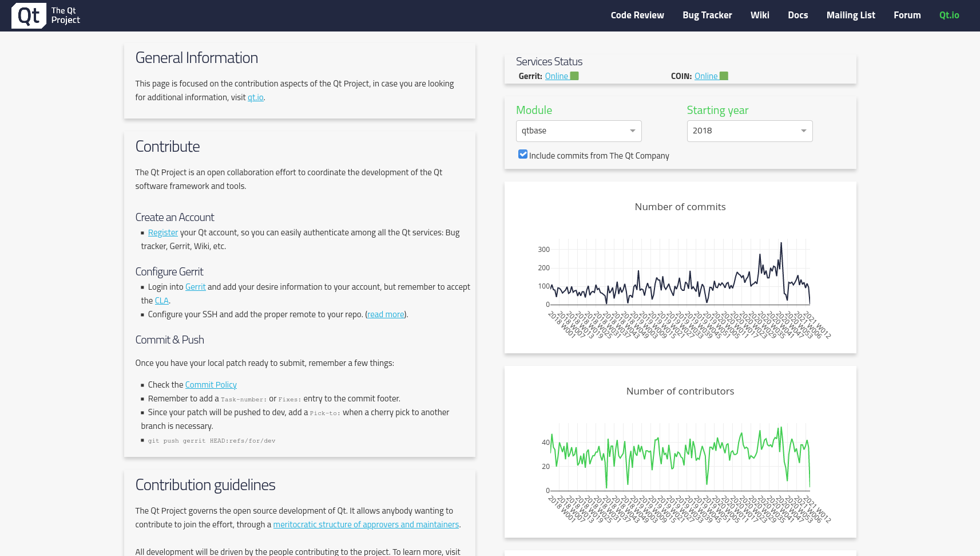Click the green Gerrit status indicator
Viewport: 980px width, 556px height.
click(575, 75)
